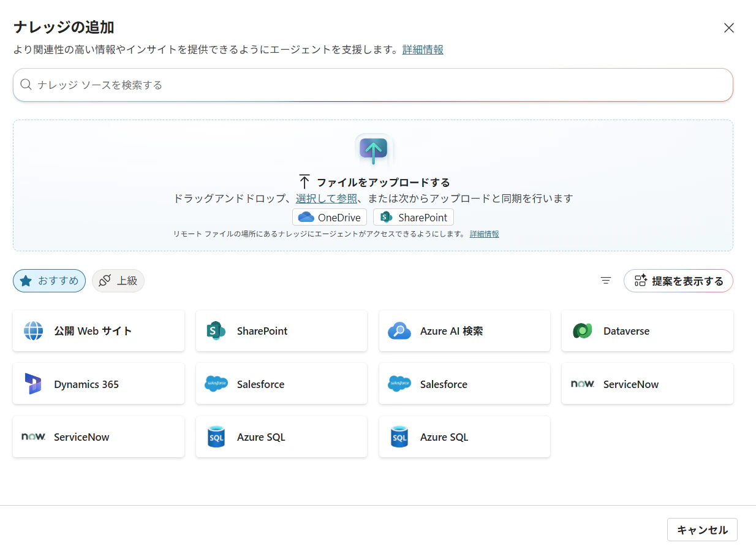Focus the ナレッジ ソースを検索する search field
The image size is (756, 548).
pos(372,85)
